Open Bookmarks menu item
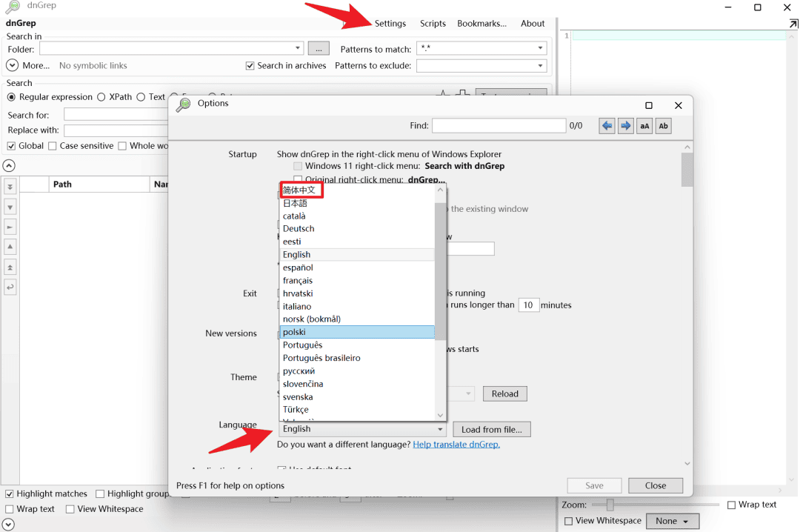This screenshot has width=800, height=532. click(481, 24)
